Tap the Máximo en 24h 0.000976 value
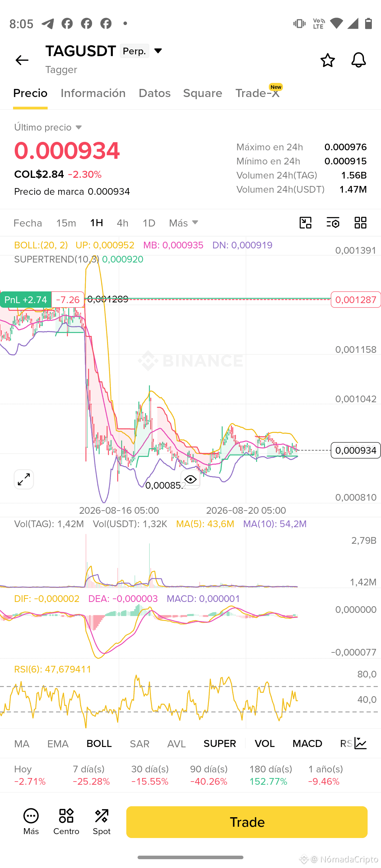381x868 pixels. coord(346,147)
